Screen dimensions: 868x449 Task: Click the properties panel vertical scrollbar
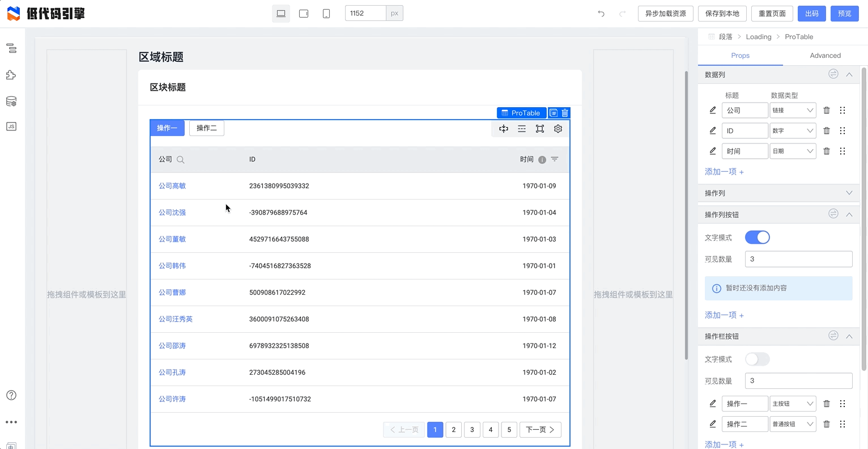point(864,218)
